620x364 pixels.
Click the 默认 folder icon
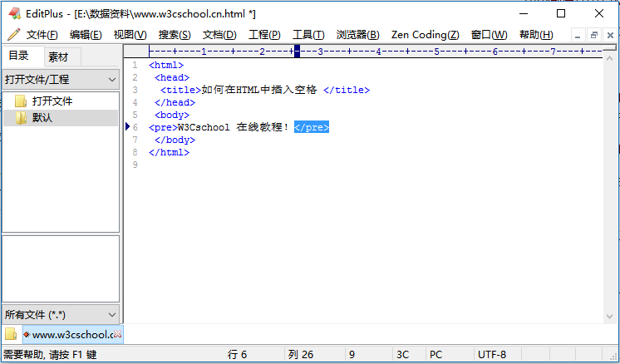click(x=21, y=118)
